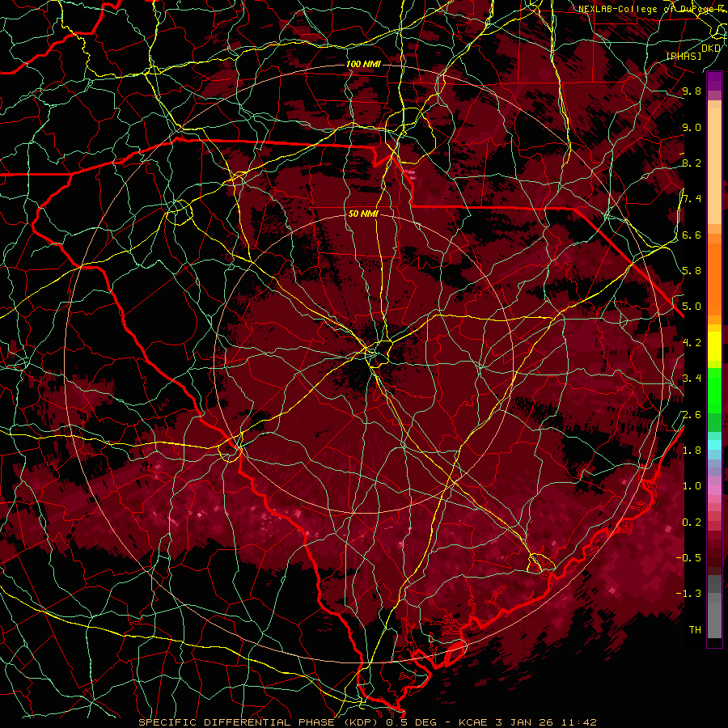The width and height of the screenshot is (728, 728).
Task: Click the 5.8 value on the color scale
Action: coord(692,271)
